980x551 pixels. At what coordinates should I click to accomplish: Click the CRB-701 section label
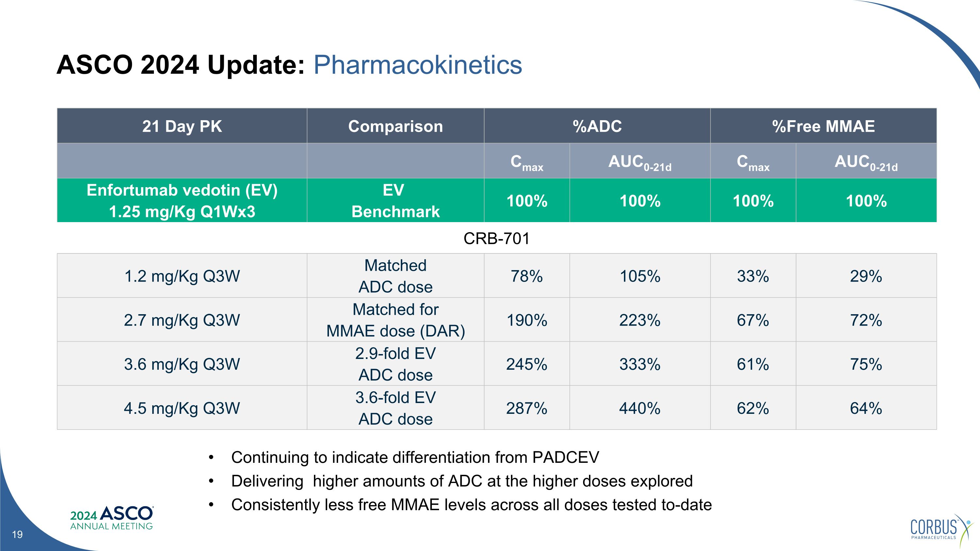(x=497, y=238)
